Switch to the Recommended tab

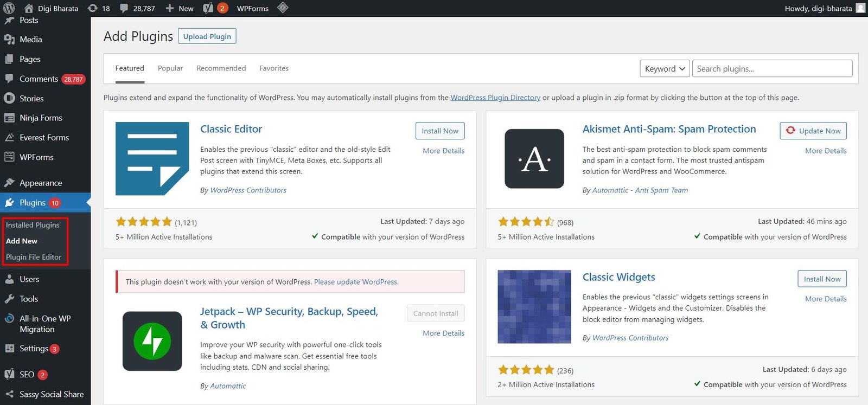[x=221, y=68]
